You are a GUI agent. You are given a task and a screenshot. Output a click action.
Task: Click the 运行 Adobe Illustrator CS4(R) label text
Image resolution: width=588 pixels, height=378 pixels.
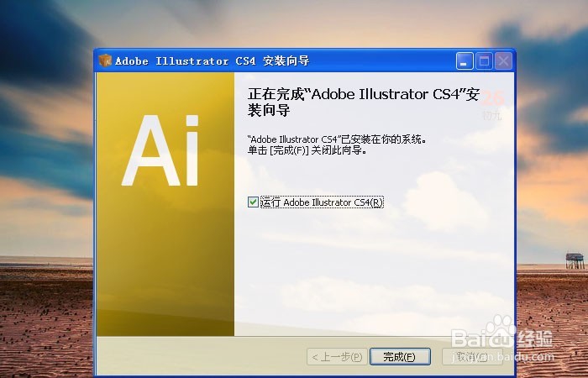click(x=322, y=202)
